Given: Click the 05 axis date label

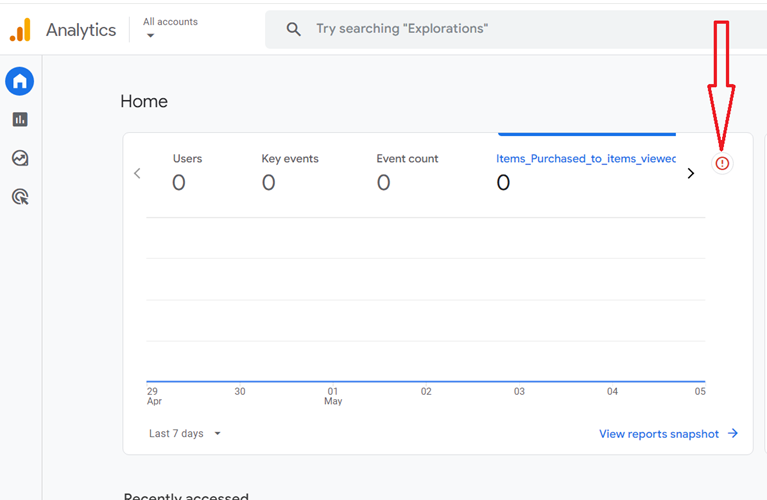Looking at the screenshot, I should tap(700, 391).
